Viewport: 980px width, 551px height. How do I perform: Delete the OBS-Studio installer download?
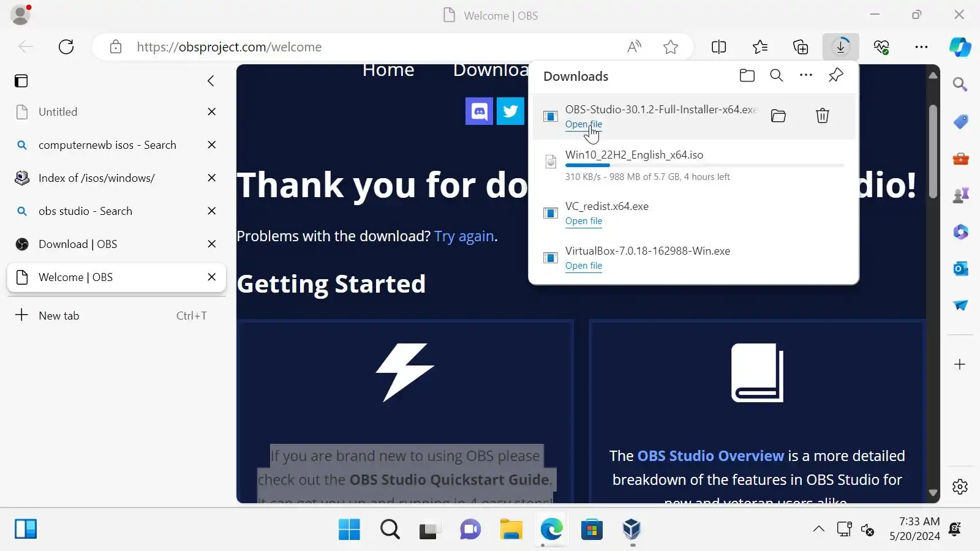point(823,116)
